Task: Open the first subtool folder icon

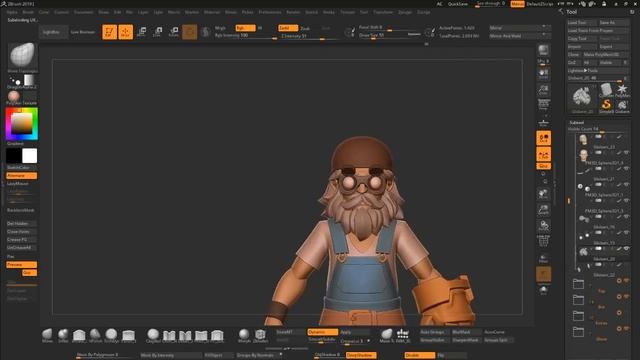Action: point(578,284)
